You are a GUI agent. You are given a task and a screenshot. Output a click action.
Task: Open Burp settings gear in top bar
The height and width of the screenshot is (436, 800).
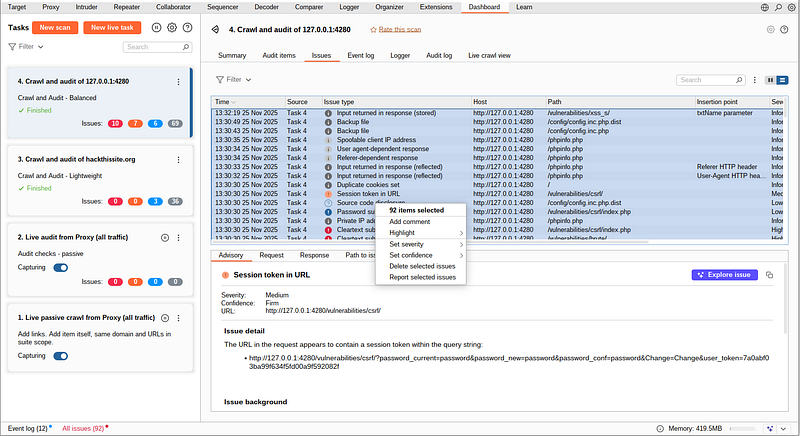pyautogui.click(x=791, y=7)
